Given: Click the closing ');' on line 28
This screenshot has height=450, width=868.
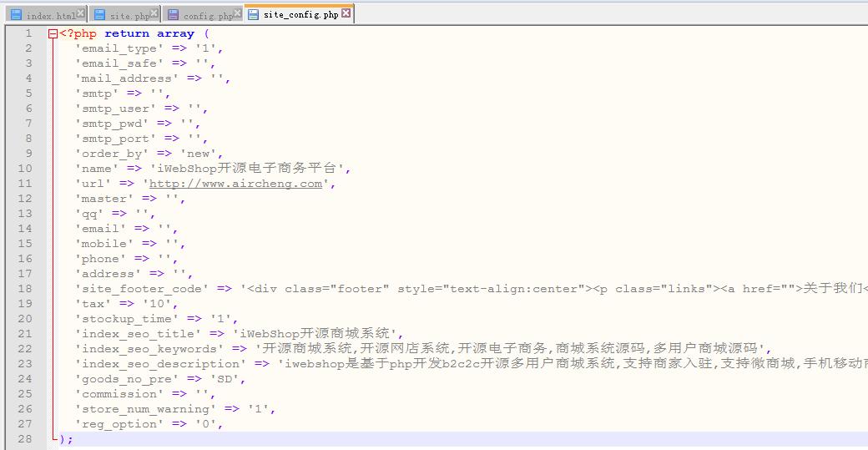Looking at the screenshot, I should (x=67, y=439).
